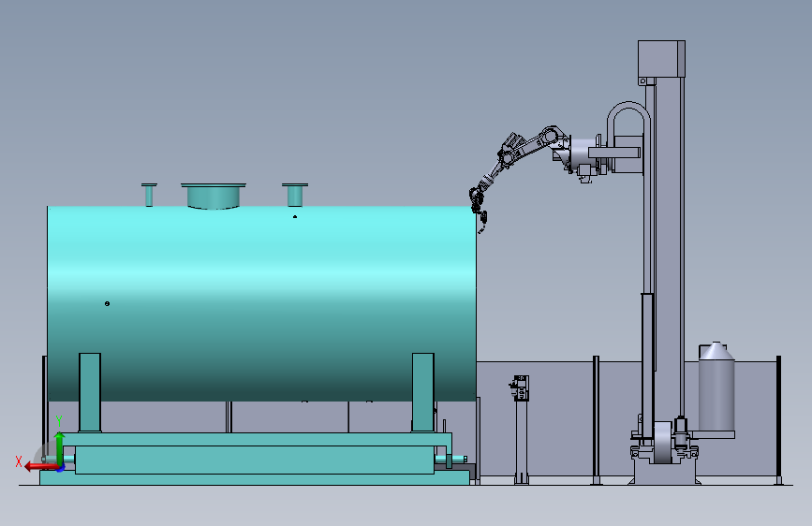Click the green Y axis arrow
Screen dimensions: 812x526
(x=59, y=448)
